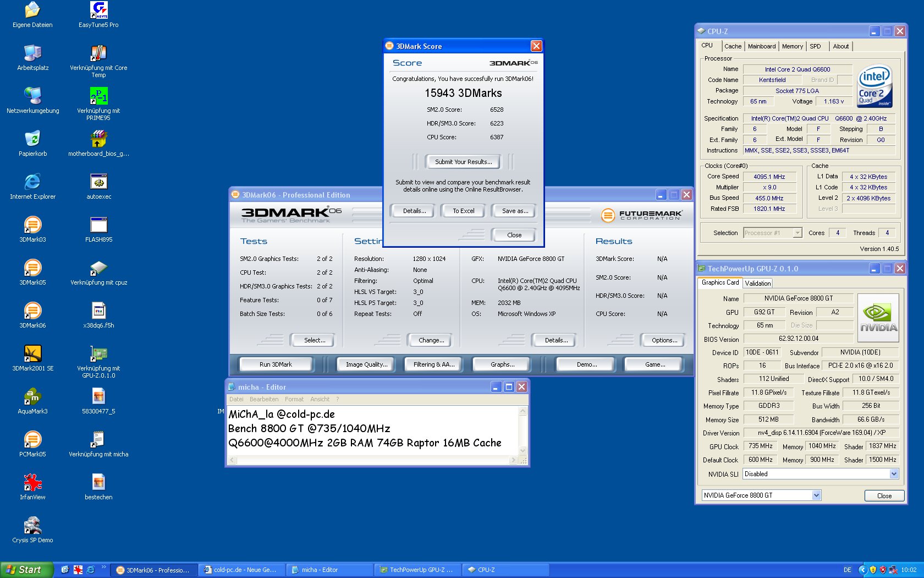
Task: Open the graphics card selector dropdown in GPU-Z
Action: [x=816, y=495]
